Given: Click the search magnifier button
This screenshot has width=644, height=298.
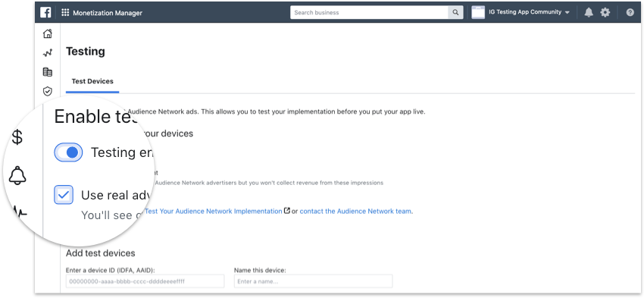Looking at the screenshot, I should point(455,12).
